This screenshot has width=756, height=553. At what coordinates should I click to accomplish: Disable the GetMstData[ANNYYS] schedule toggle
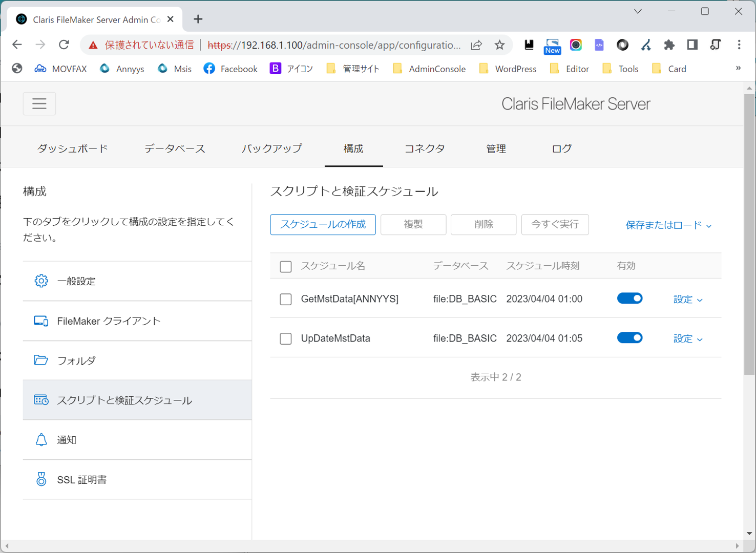[x=629, y=299]
